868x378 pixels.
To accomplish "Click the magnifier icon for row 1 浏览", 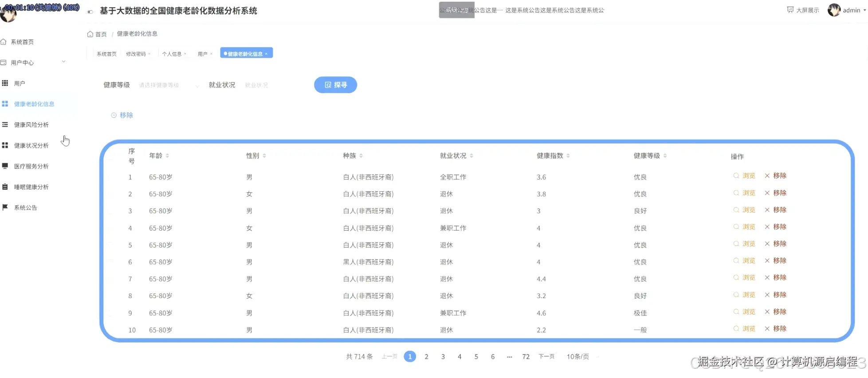I will 736,176.
